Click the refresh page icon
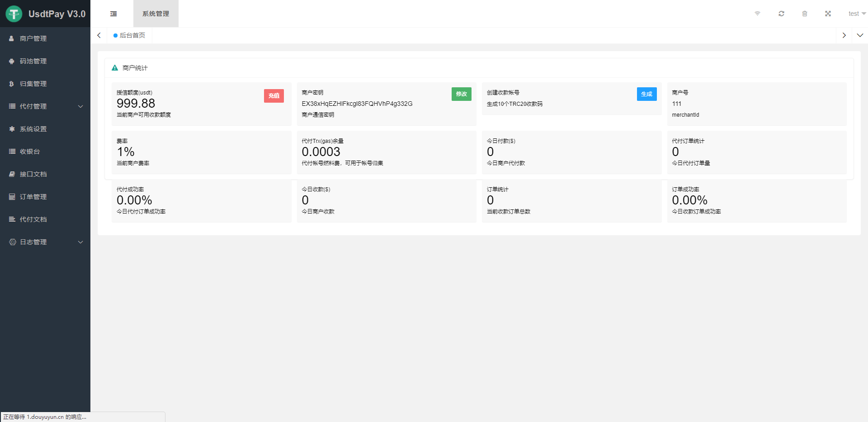This screenshot has width=868, height=422. 781,14
